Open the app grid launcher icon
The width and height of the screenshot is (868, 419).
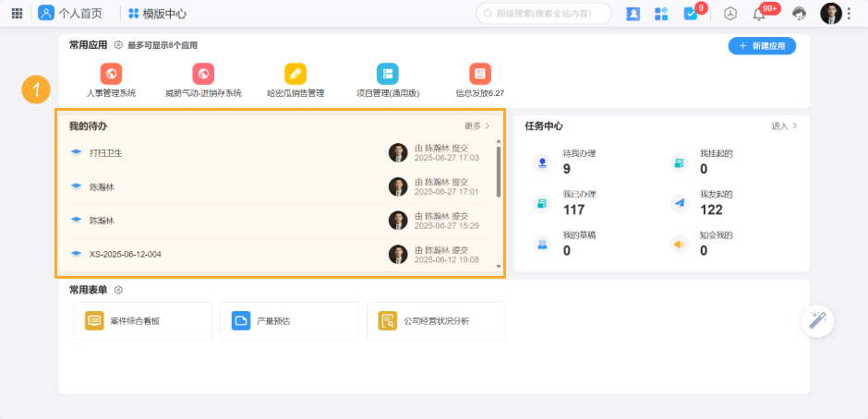click(18, 13)
